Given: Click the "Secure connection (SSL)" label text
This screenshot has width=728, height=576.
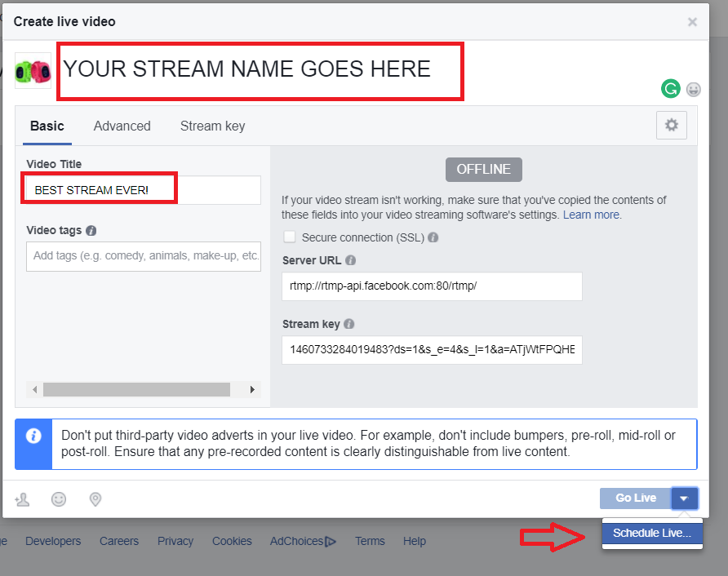Looking at the screenshot, I should [x=363, y=237].
